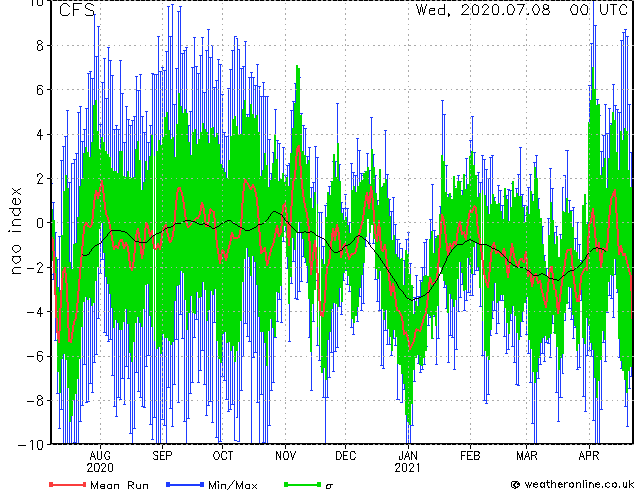Click the y-axis value -10
The height and width of the screenshot is (490, 634).
31,445
